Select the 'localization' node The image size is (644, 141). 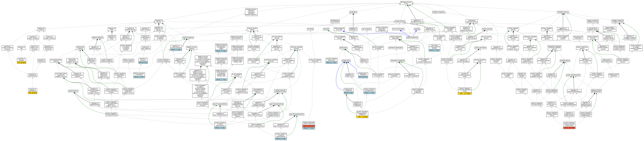(x=353, y=12)
